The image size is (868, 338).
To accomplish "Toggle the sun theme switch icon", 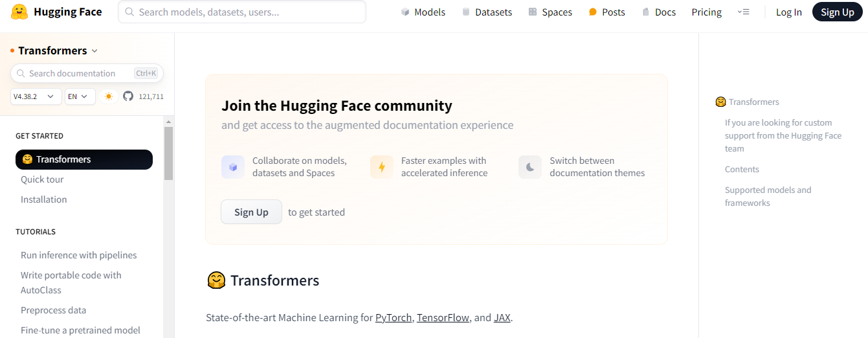I will tap(109, 96).
